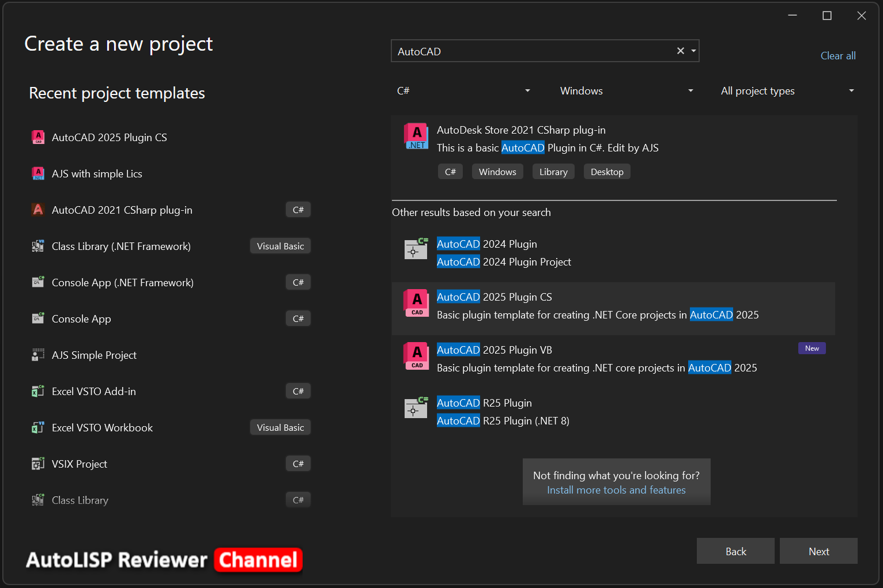This screenshot has width=883, height=588.
Task: Click C# tag beside Excel VSTO Add-in
Action: (298, 391)
